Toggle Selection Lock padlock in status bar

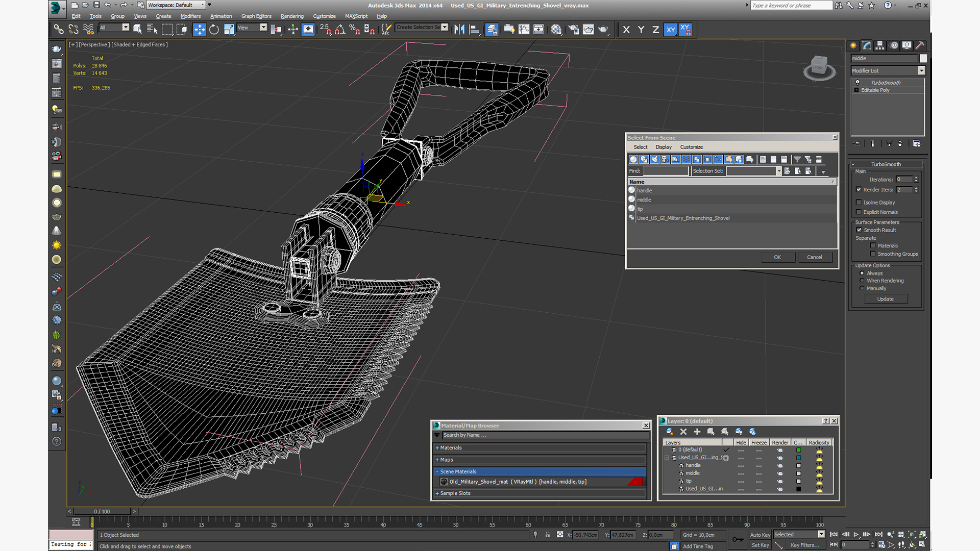[x=547, y=535]
